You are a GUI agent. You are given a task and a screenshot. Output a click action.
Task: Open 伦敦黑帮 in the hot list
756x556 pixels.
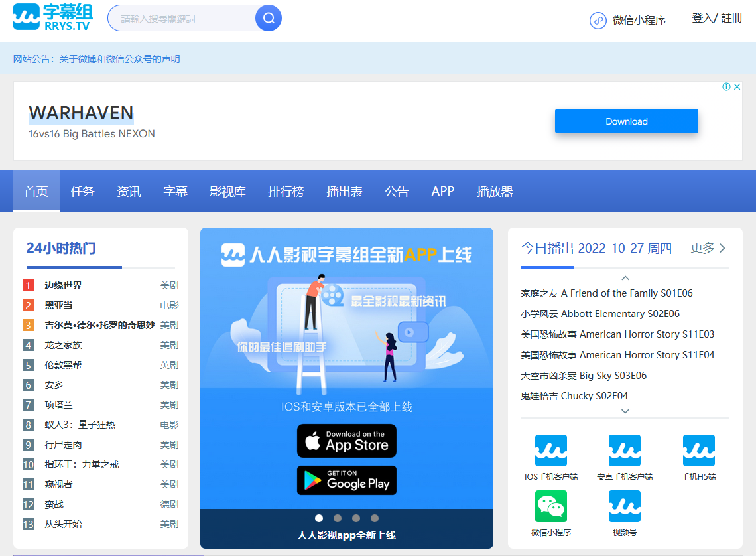[x=63, y=365]
